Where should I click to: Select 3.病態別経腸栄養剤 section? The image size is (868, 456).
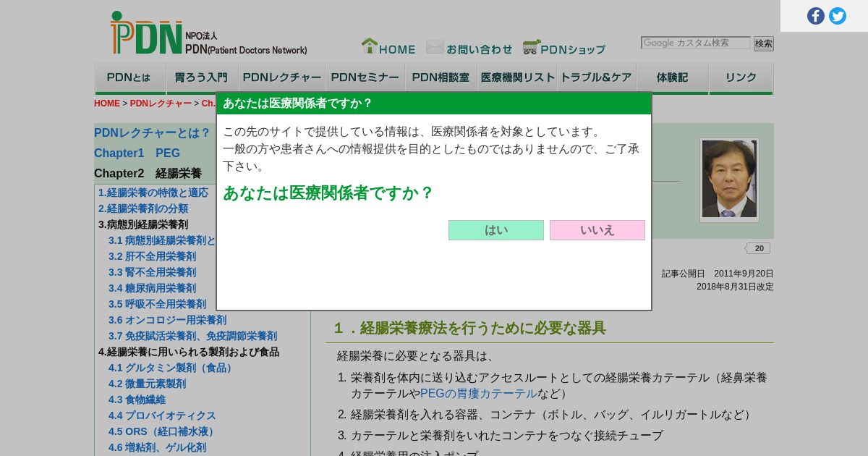click(143, 224)
